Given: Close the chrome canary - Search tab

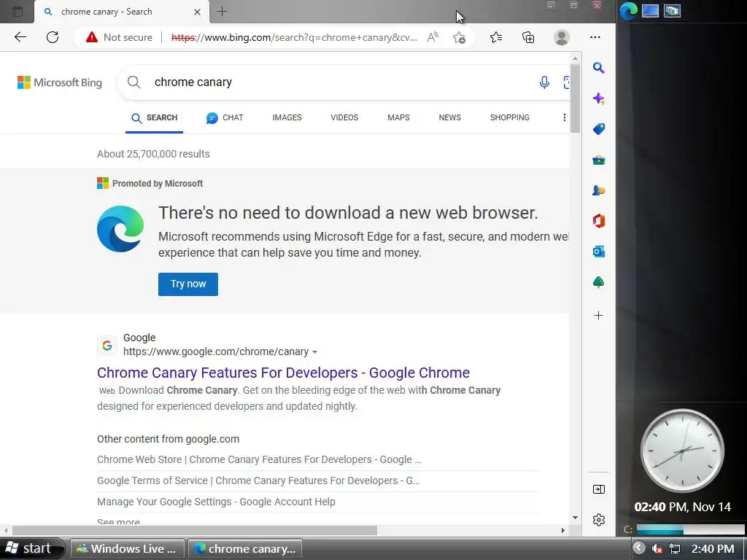Looking at the screenshot, I should (197, 12).
